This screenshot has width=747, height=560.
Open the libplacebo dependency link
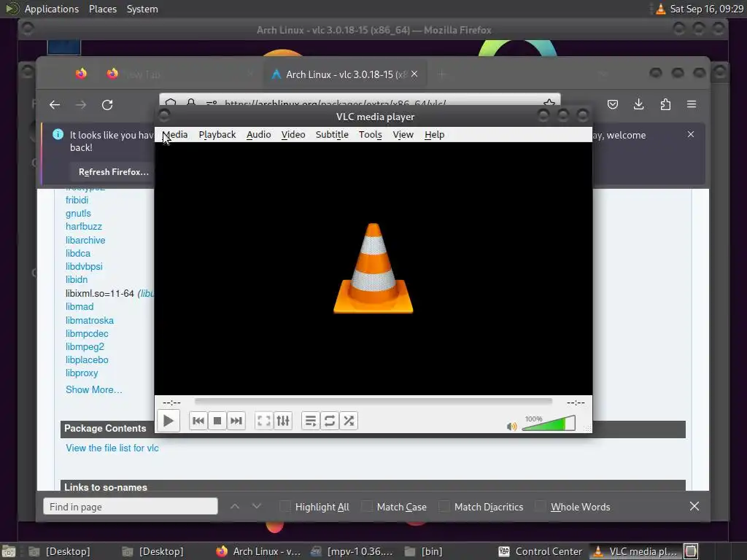(x=87, y=359)
